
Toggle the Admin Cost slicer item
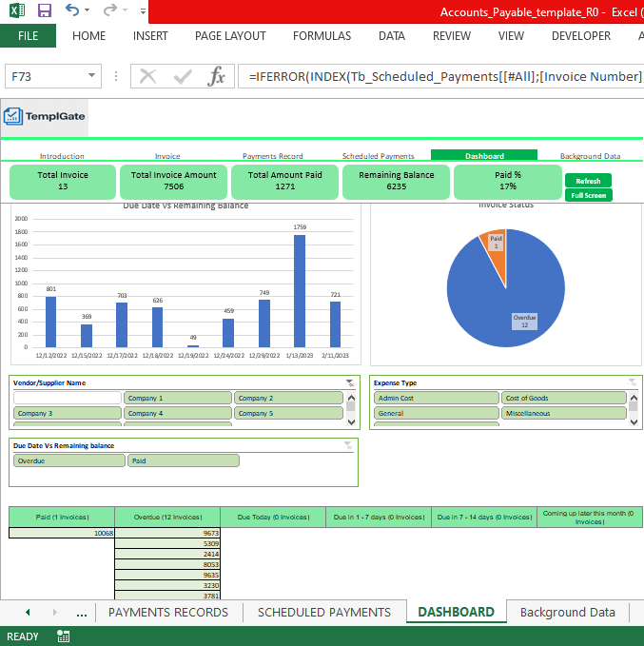click(437, 398)
